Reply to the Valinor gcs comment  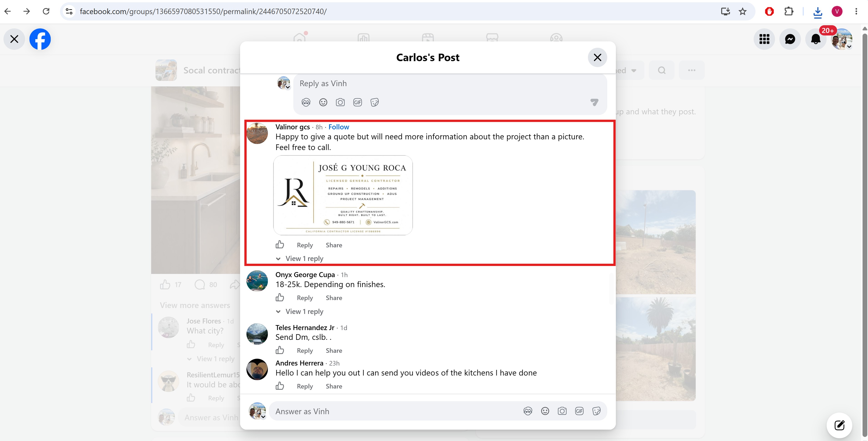coord(305,245)
